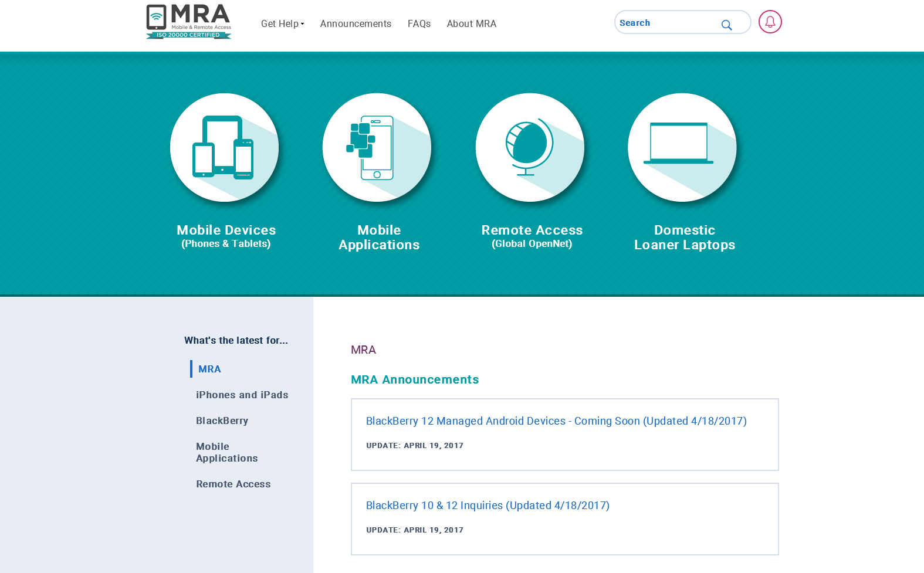The image size is (924, 573).
Task: Open the Mobile Devices phones and tablets icon
Action: pos(224,148)
